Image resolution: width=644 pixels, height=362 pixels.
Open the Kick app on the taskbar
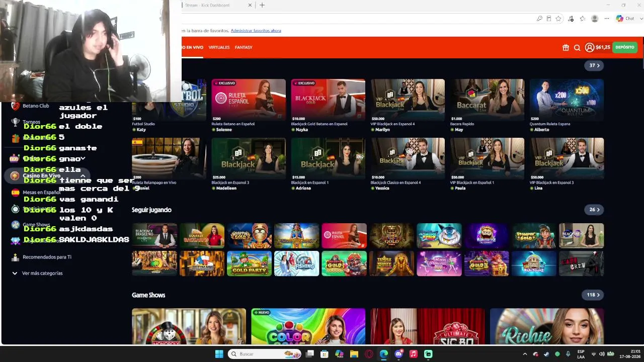point(428,354)
